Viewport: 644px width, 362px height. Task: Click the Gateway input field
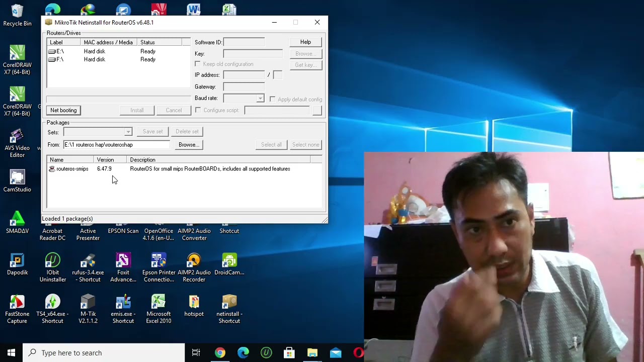click(x=244, y=86)
